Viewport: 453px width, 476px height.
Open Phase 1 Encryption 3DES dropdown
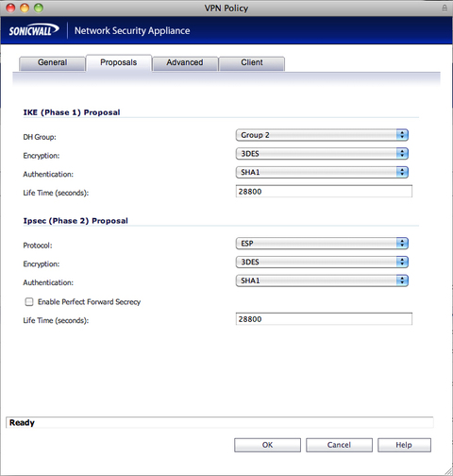[322, 154]
